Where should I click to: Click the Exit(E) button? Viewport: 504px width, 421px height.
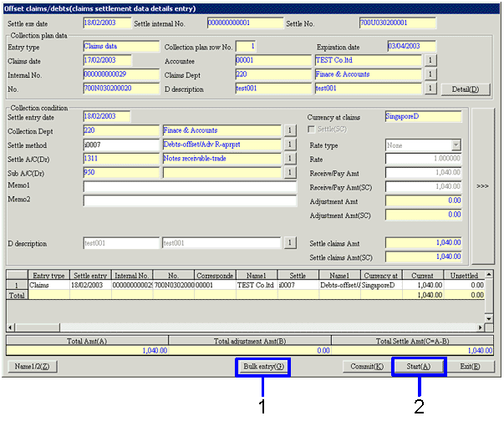coord(470,367)
